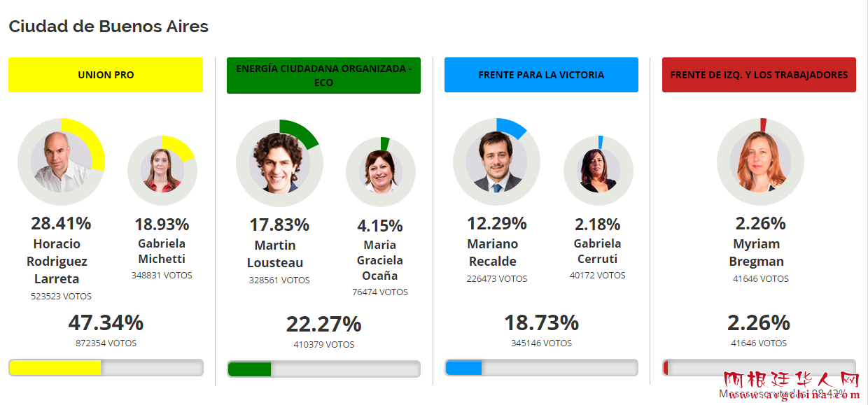Select Myriam Bregman's candidate photo
The width and height of the screenshot is (868, 405).
[x=760, y=162]
